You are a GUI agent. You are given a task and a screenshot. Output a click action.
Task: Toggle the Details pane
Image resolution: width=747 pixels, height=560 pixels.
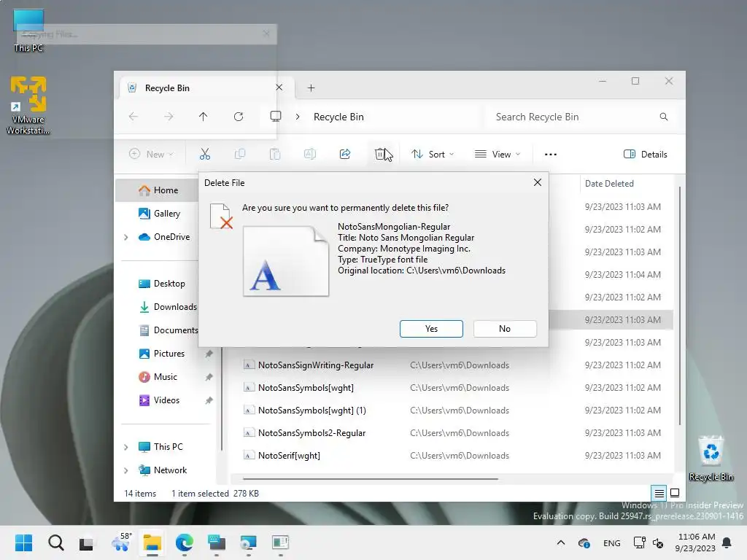646,154
